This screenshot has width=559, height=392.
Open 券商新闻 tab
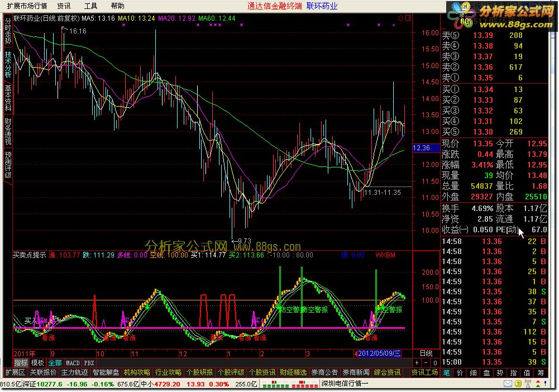pyautogui.click(x=356, y=372)
